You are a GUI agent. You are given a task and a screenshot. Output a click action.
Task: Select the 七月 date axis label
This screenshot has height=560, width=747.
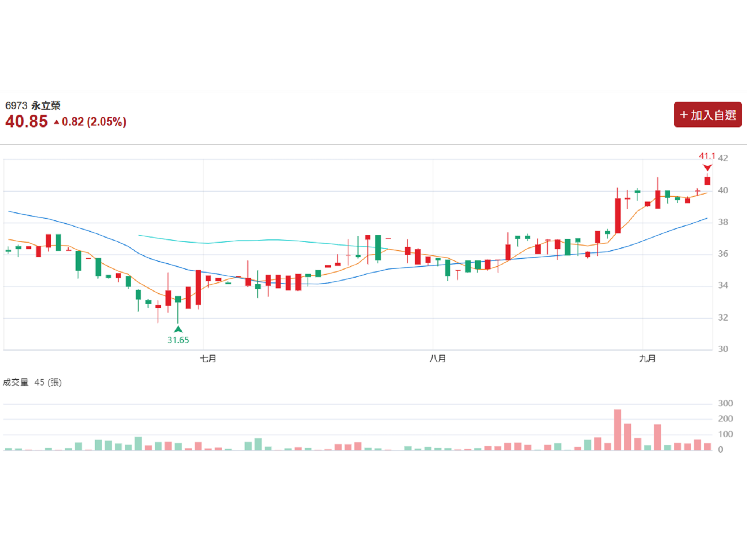(208, 358)
